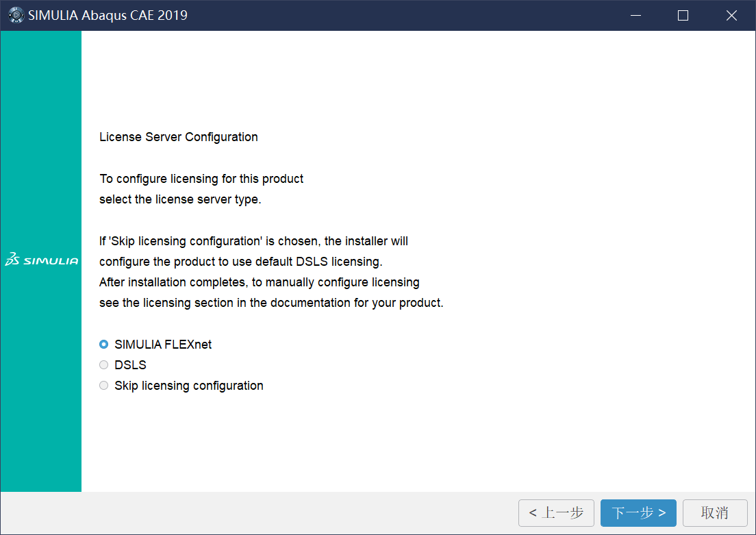Click the "SIMULIA Abaqus CAE 2019" window title
Viewport: 756px width, 535px height.
coord(108,15)
